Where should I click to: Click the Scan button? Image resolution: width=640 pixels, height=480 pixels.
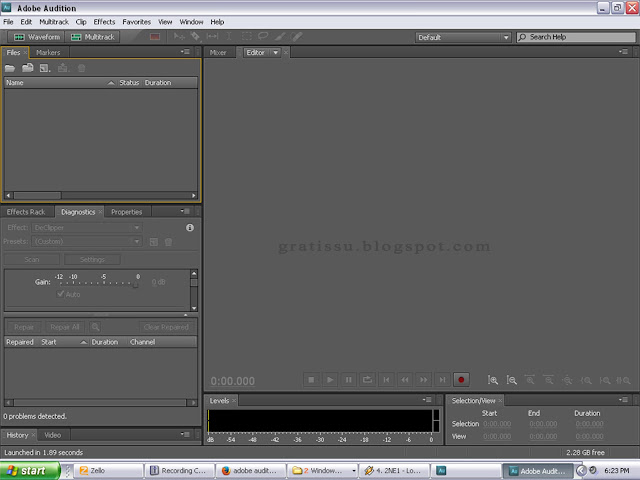click(x=32, y=260)
